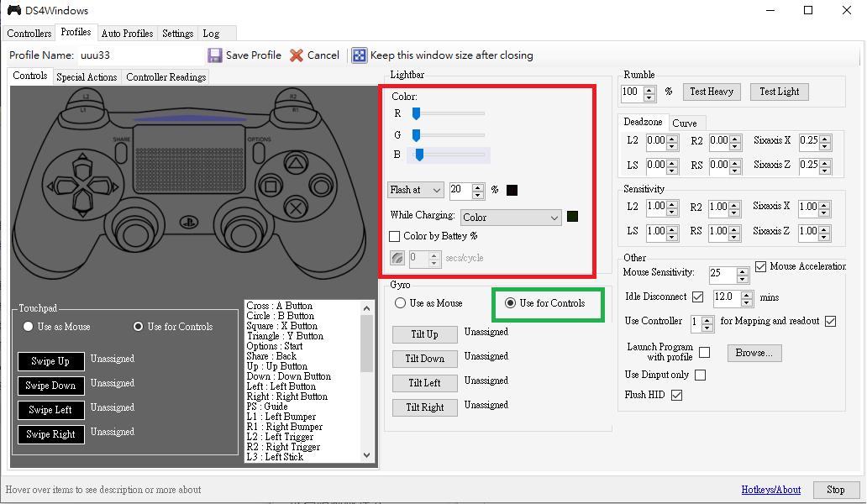Enable the Use Dinput only checkbox
This screenshot has width=867, height=504.
click(701, 375)
